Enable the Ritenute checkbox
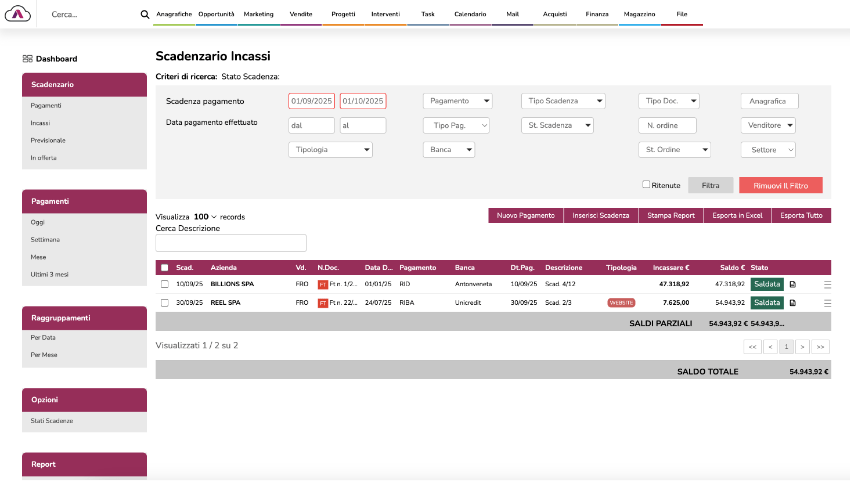 click(646, 185)
